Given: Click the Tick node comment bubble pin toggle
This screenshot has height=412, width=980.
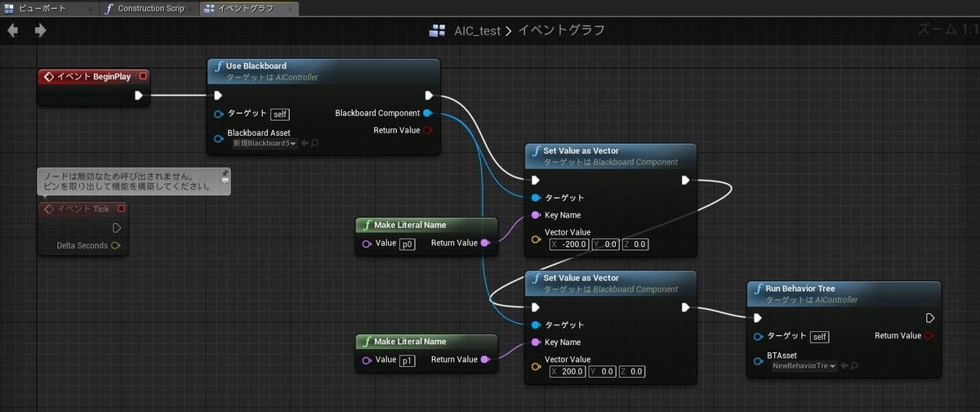Looking at the screenshot, I should point(225,173).
